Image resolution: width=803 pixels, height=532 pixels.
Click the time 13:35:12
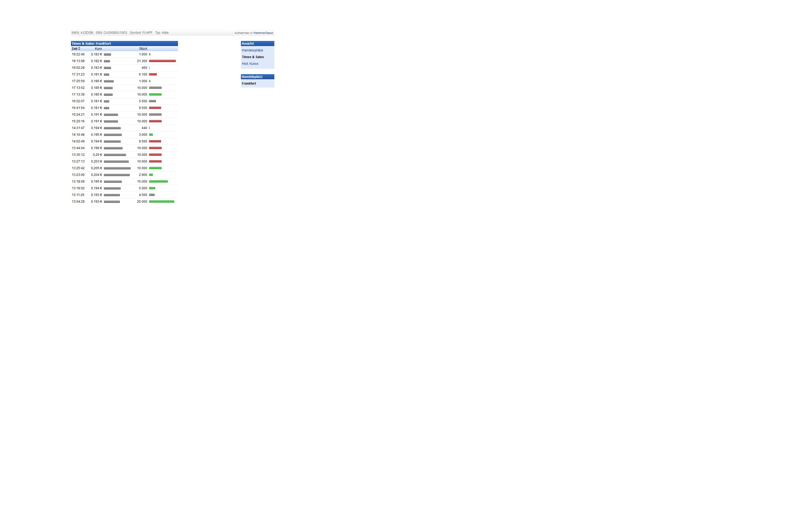(78, 155)
